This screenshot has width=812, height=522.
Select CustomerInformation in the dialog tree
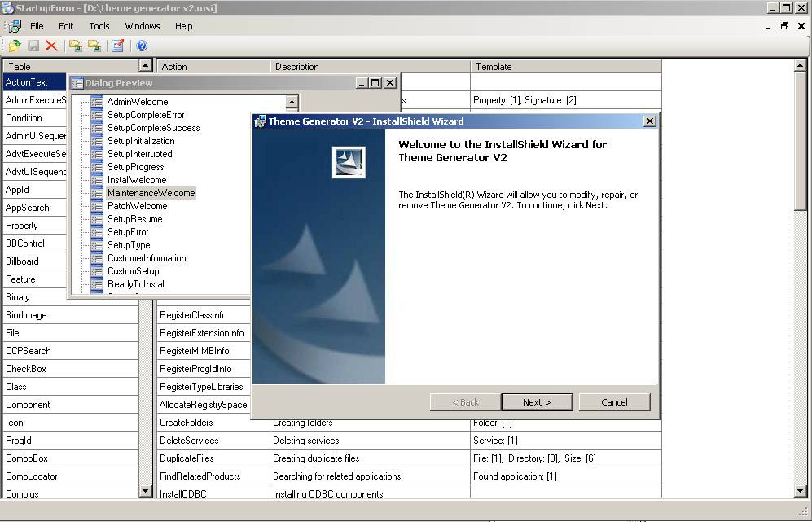(147, 258)
